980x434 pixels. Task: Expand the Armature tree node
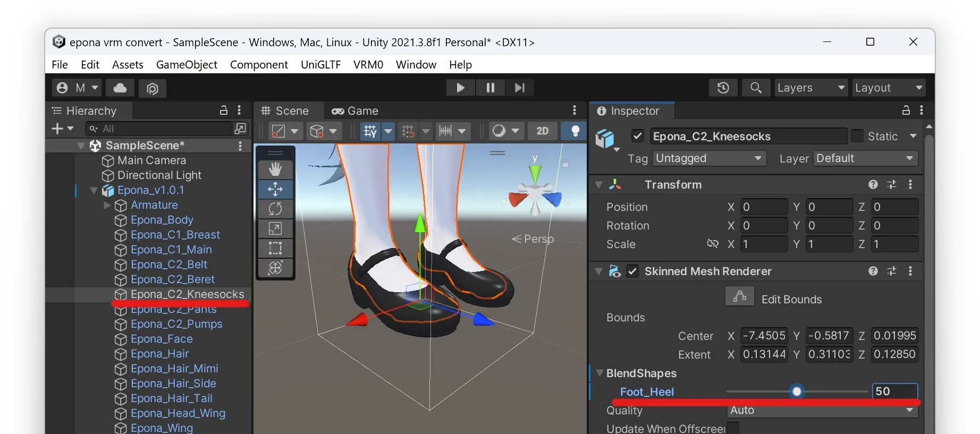[x=107, y=205]
